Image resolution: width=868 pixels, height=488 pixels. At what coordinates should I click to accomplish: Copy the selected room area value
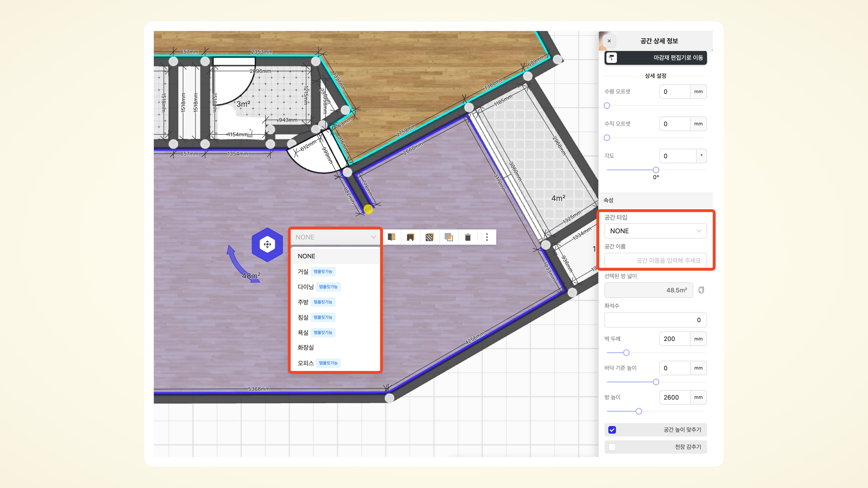pos(701,290)
